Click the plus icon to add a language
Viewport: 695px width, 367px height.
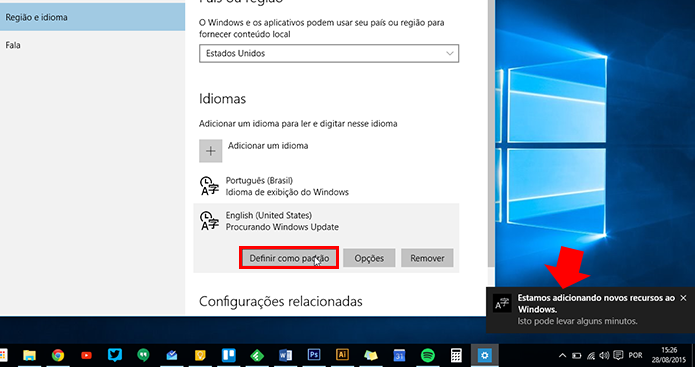point(211,151)
